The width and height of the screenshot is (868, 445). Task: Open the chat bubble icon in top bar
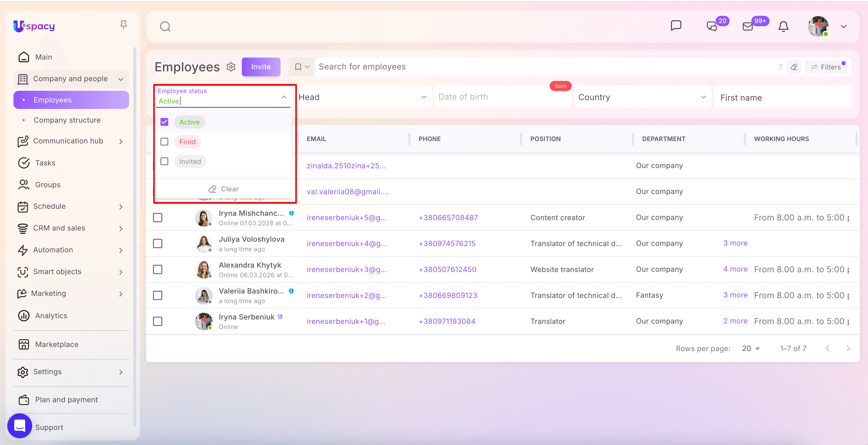(x=676, y=26)
